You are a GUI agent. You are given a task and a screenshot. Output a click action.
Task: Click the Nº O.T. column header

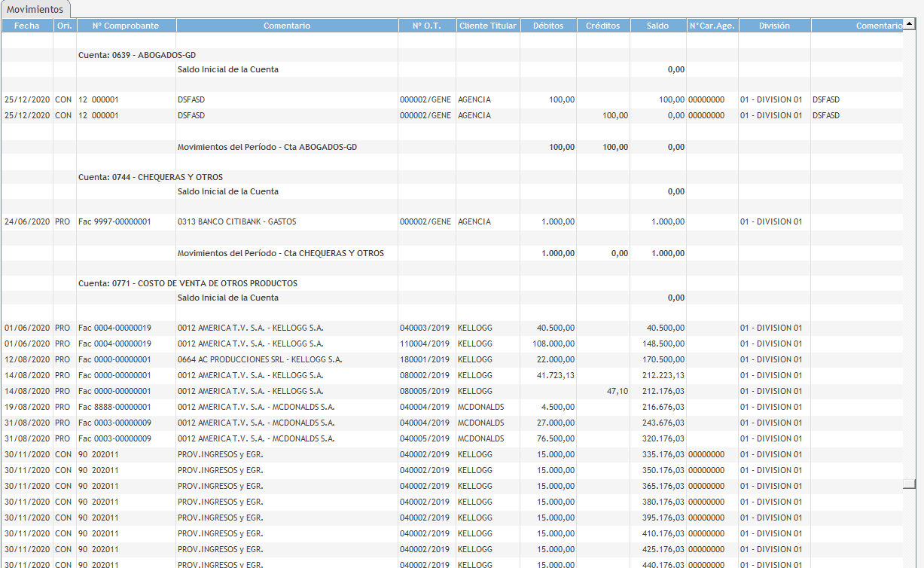426,26
